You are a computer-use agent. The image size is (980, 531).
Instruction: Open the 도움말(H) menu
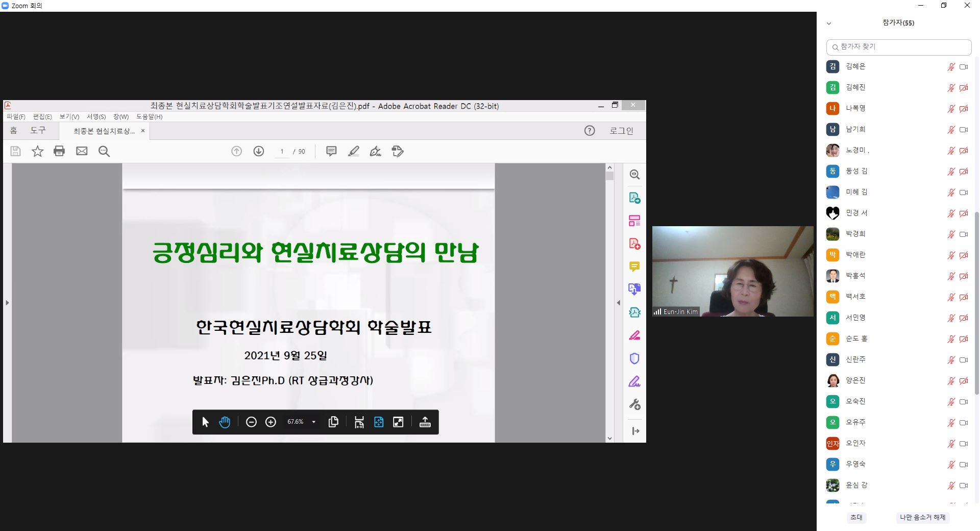tap(149, 117)
